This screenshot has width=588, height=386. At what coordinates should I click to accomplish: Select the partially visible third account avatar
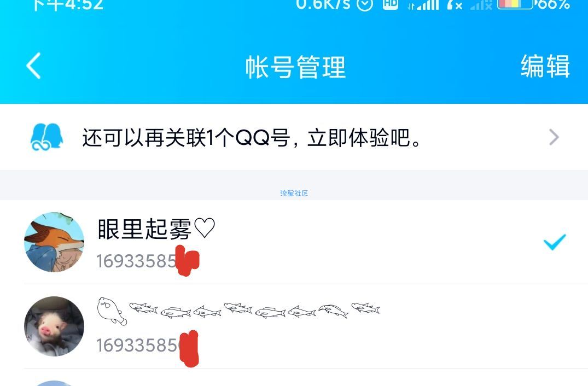coord(54,383)
